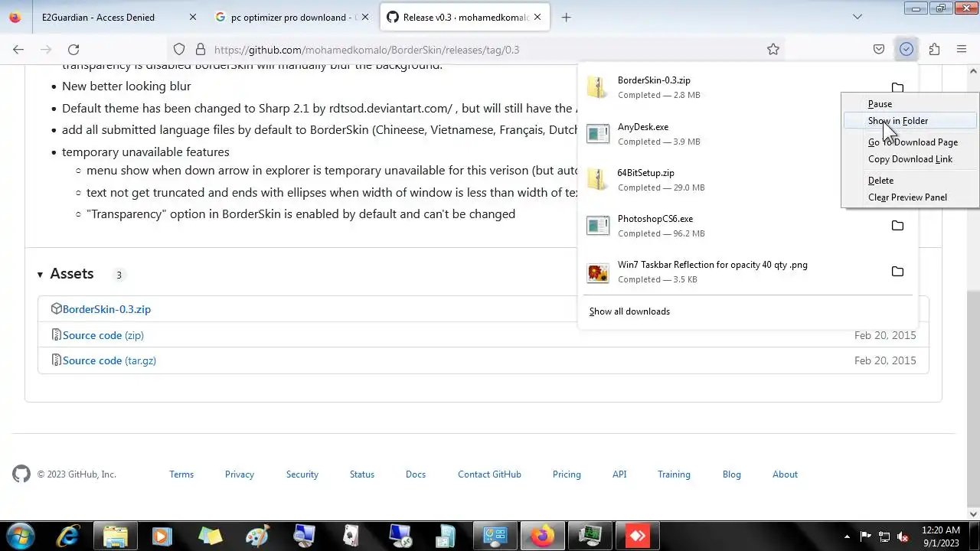Launch Internet Explorer from taskbar
Image resolution: width=980 pixels, height=551 pixels.
68,536
